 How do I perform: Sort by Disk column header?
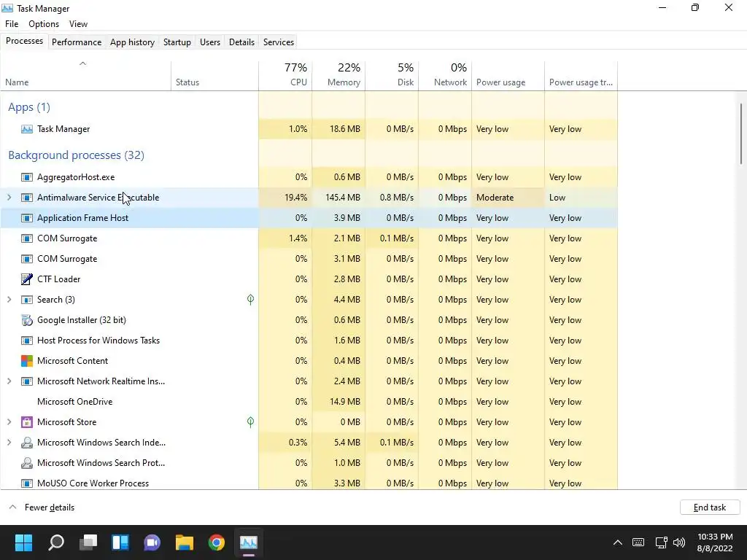click(392, 76)
